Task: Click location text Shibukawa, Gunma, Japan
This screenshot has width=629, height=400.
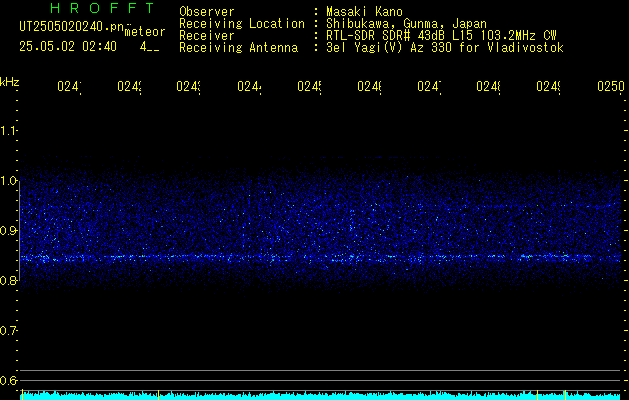Action: click(x=406, y=24)
